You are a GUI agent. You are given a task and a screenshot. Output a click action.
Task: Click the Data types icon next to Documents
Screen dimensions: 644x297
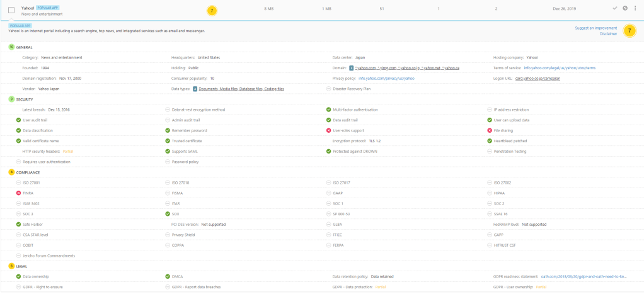[x=195, y=89]
